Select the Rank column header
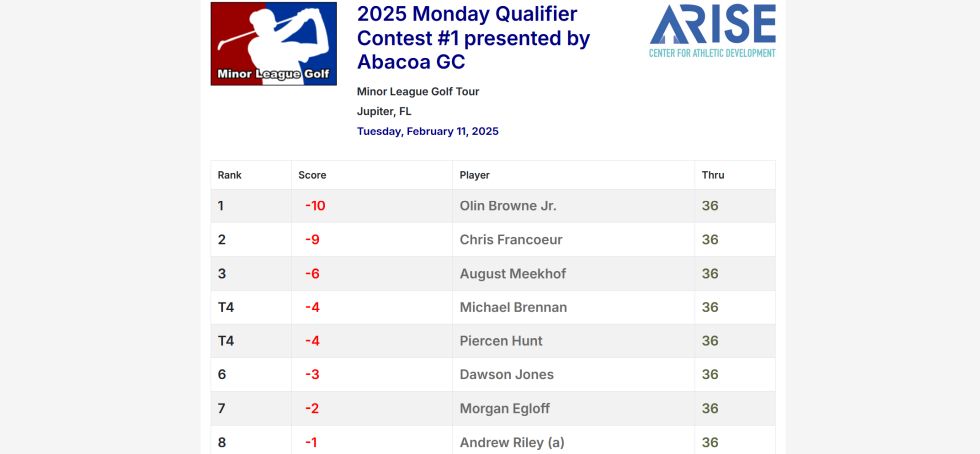The height and width of the screenshot is (454, 980). click(x=229, y=175)
